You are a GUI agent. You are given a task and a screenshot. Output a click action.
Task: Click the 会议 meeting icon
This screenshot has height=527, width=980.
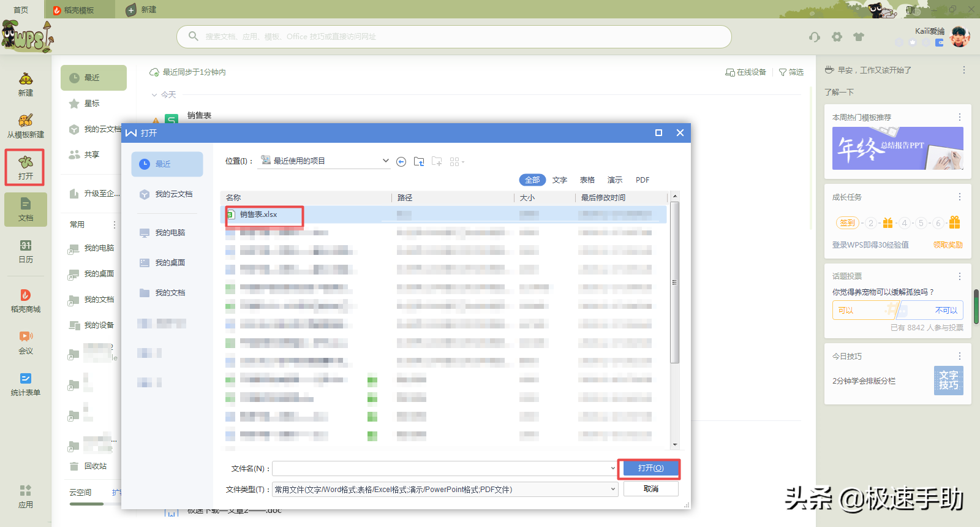(x=26, y=343)
